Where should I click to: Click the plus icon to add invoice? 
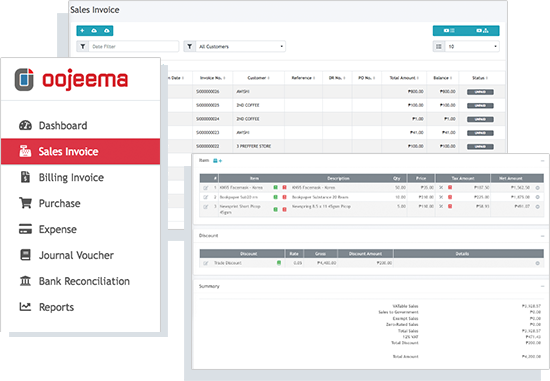click(82, 31)
